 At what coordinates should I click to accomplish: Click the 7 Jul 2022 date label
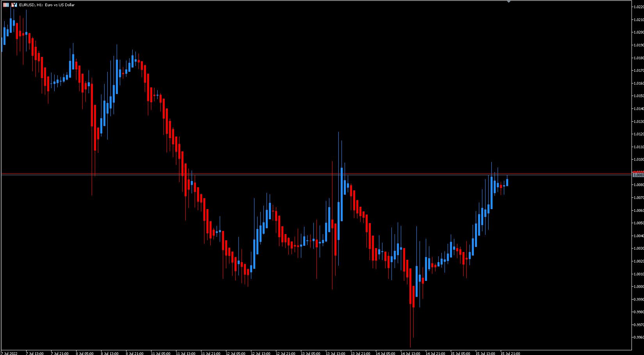click(x=9, y=353)
